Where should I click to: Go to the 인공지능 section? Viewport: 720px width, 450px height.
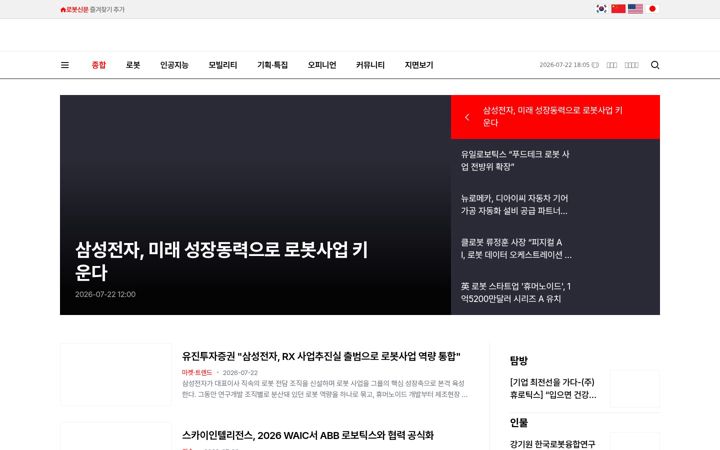174,65
